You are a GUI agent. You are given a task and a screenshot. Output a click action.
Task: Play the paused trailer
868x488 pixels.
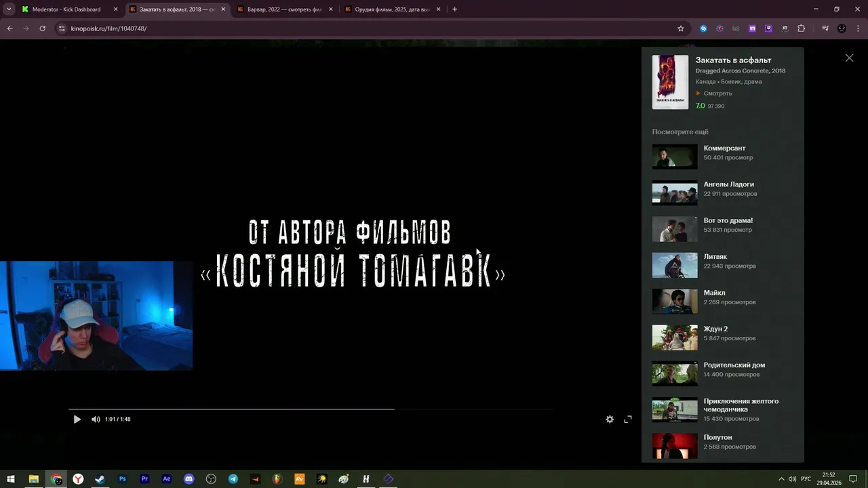click(x=77, y=420)
